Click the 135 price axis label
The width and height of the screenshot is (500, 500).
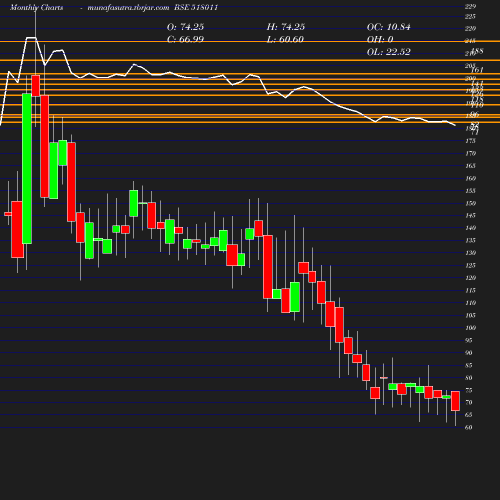point(470,240)
